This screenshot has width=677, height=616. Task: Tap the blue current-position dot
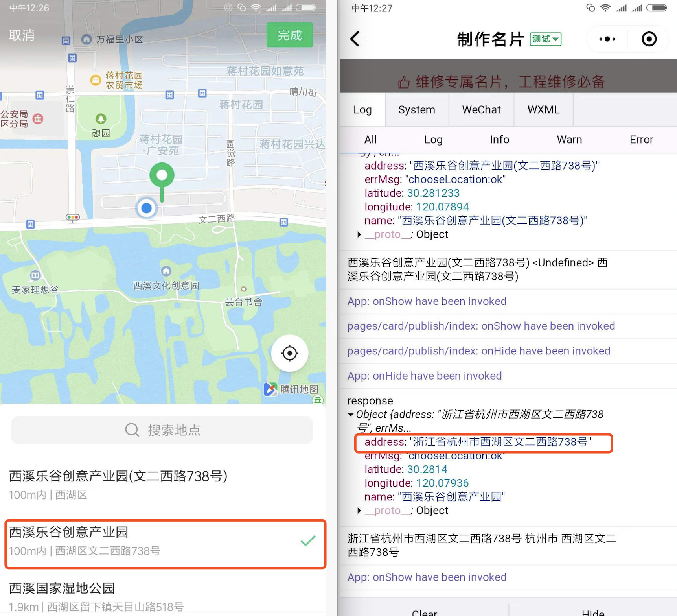tap(146, 208)
